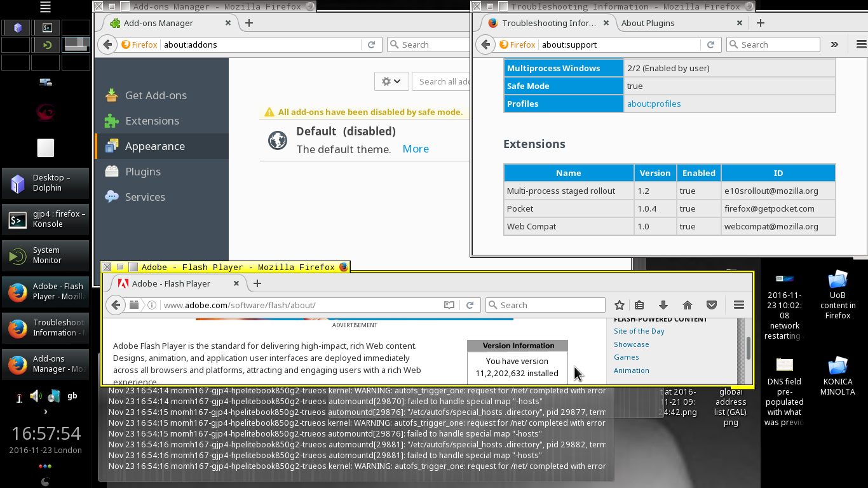Click the 16:57:54 digital clock
The height and width of the screenshot is (488, 868).
46,433
